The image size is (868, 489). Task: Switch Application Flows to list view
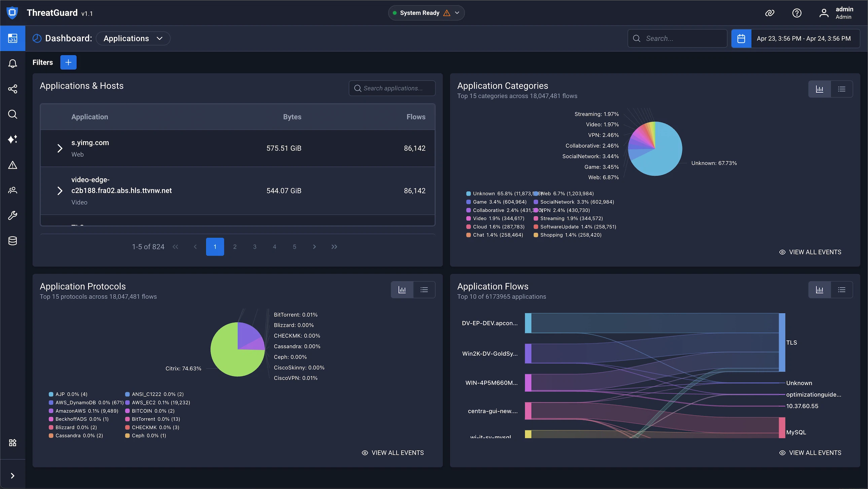pyautogui.click(x=842, y=289)
